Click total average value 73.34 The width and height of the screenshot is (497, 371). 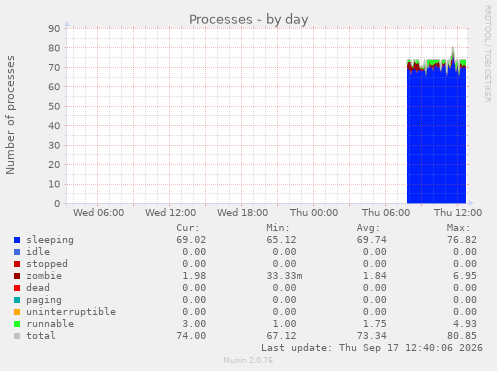click(x=372, y=336)
